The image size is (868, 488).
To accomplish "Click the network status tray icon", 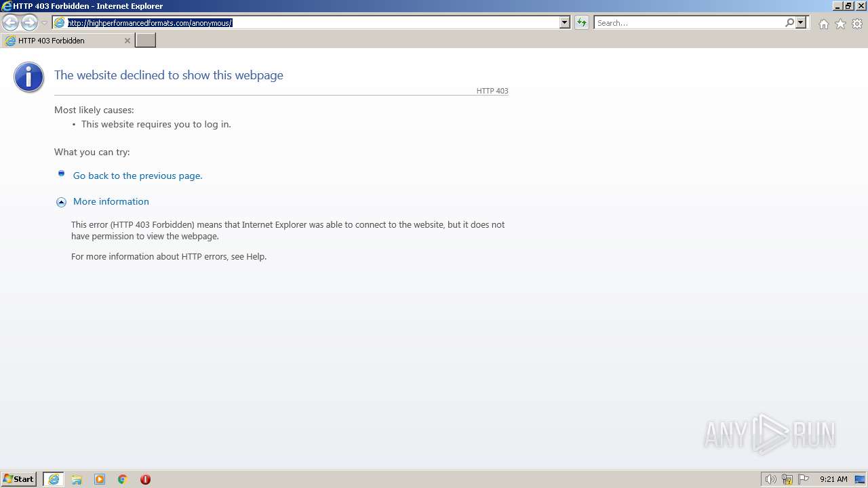I will pyautogui.click(x=787, y=479).
